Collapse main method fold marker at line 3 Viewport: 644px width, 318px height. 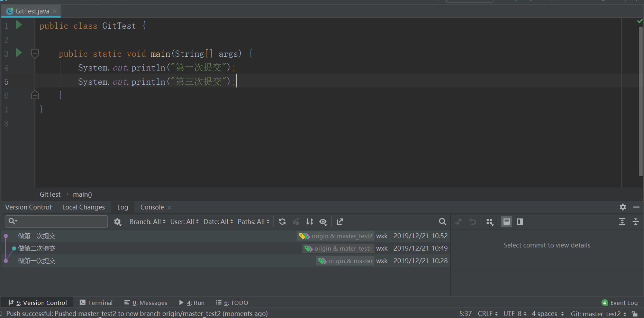pyautogui.click(x=35, y=54)
